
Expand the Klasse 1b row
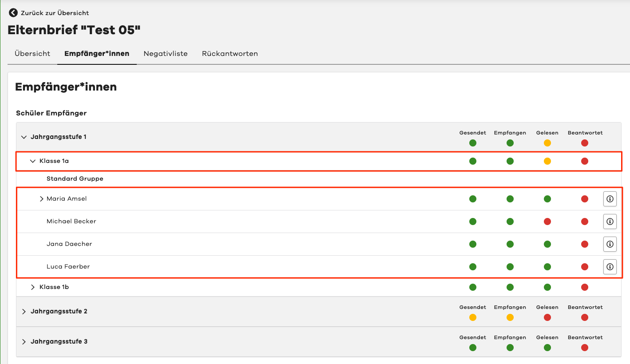click(x=32, y=287)
